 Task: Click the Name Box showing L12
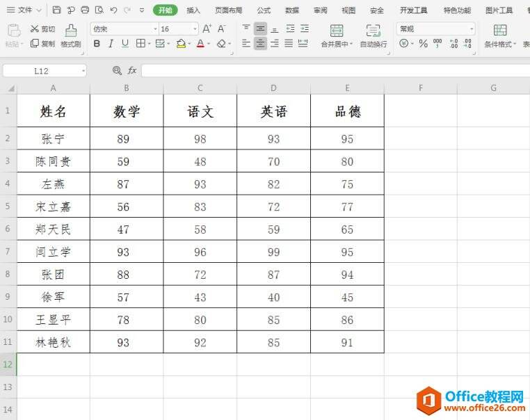pos(41,71)
